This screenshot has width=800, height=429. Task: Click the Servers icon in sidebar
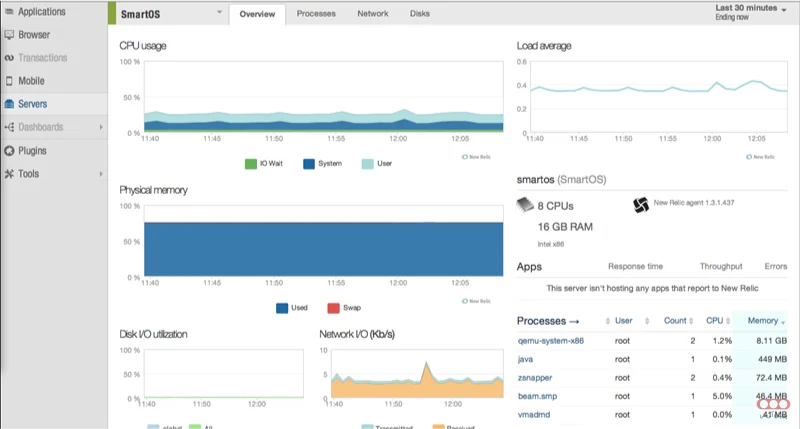tap(9, 104)
